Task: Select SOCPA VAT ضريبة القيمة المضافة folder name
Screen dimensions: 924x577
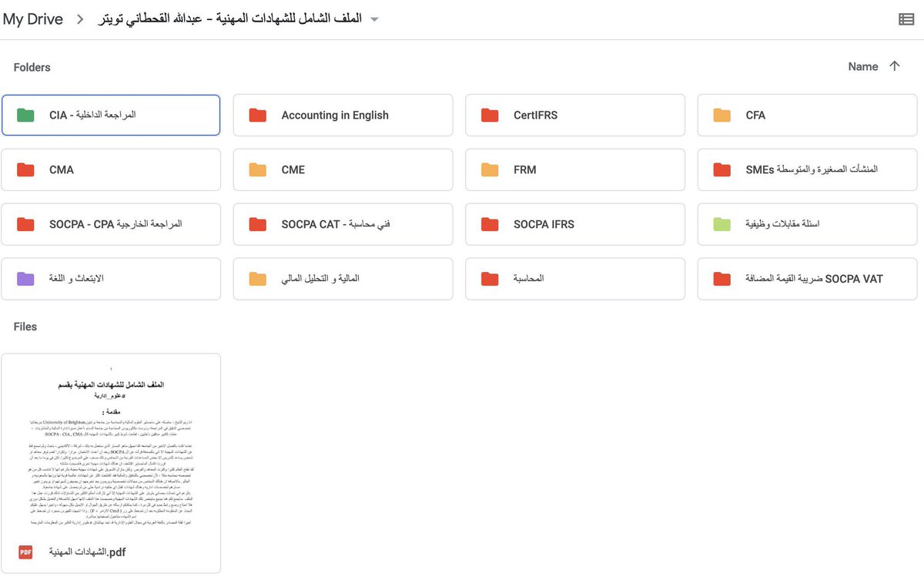Action: click(814, 278)
